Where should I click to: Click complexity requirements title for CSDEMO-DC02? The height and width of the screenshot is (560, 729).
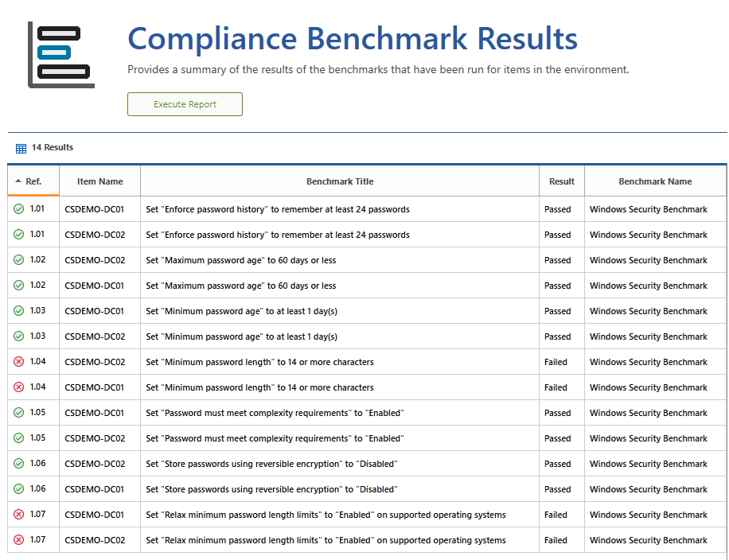coord(275,438)
